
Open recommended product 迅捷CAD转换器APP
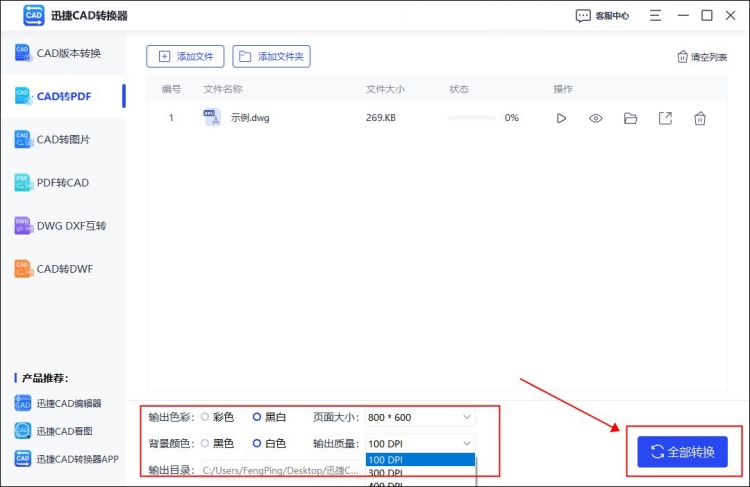click(66, 459)
